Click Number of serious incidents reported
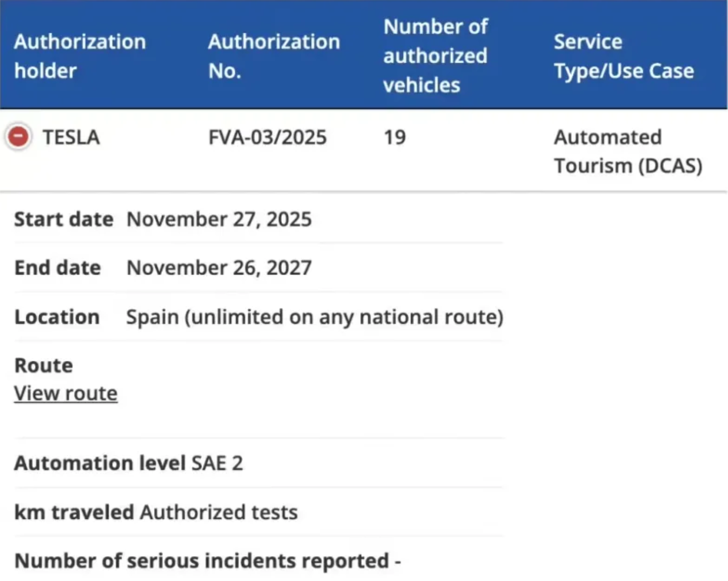This screenshot has width=728, height=581. 201,561
